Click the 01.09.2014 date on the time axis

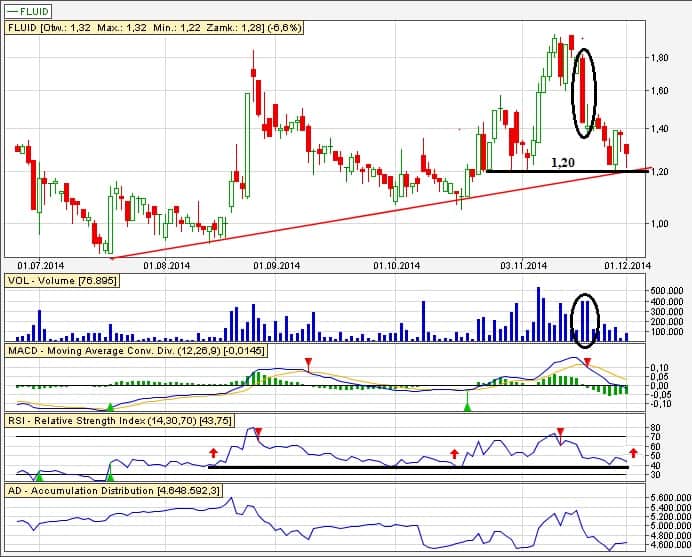[276, 265]
